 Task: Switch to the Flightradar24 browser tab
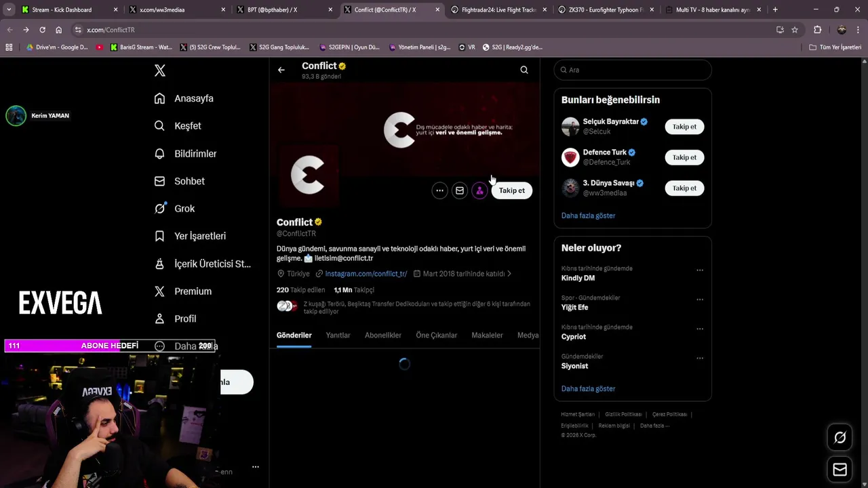[498, 9]
